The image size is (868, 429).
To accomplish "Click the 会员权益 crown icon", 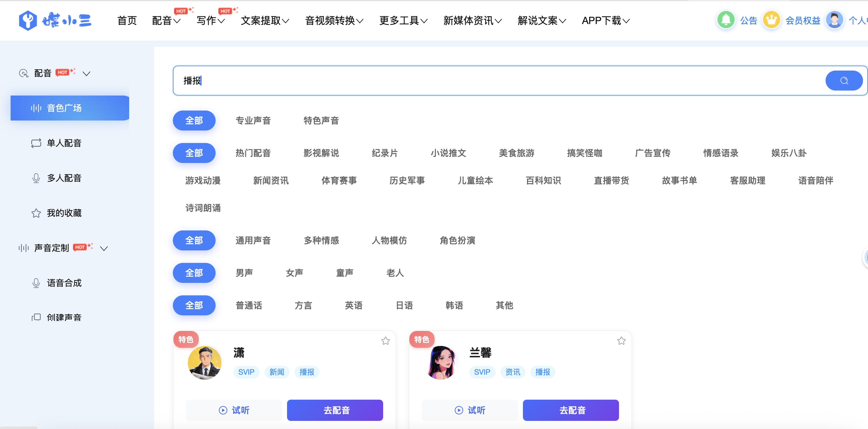I will (771, 20).
